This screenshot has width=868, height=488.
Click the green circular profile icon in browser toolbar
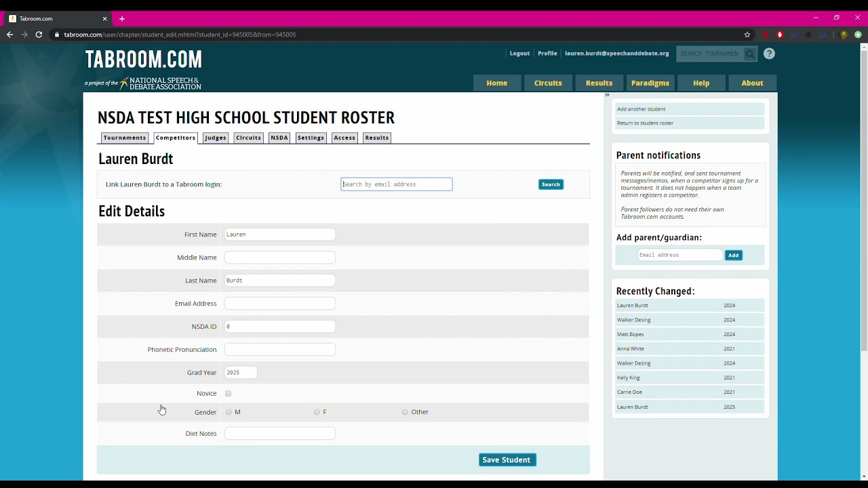point(858,35)
